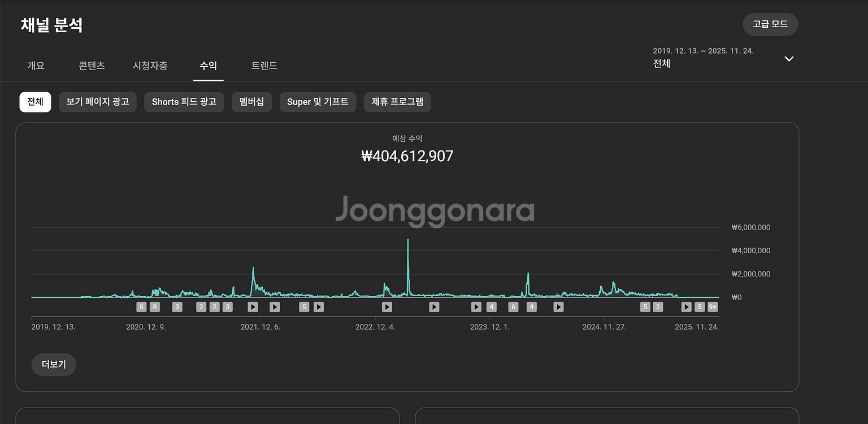Viewport: 868px width, 424px height.
Task: Click the first marker labeled 3 from the left
Action: point(177,307)
